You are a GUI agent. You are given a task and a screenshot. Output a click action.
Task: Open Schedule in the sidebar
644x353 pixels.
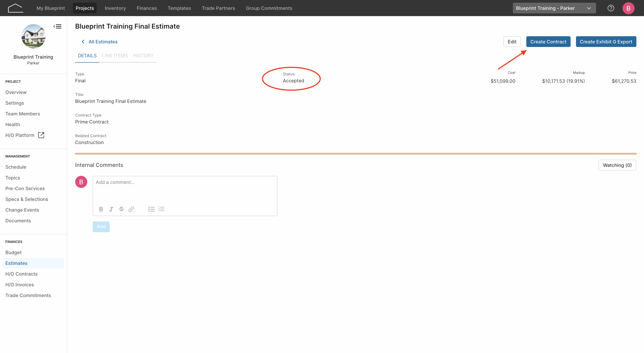coord(16,167)
